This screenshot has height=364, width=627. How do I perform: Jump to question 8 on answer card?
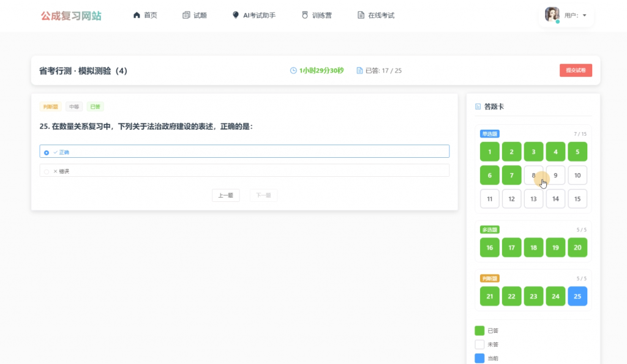coord(533,176)
